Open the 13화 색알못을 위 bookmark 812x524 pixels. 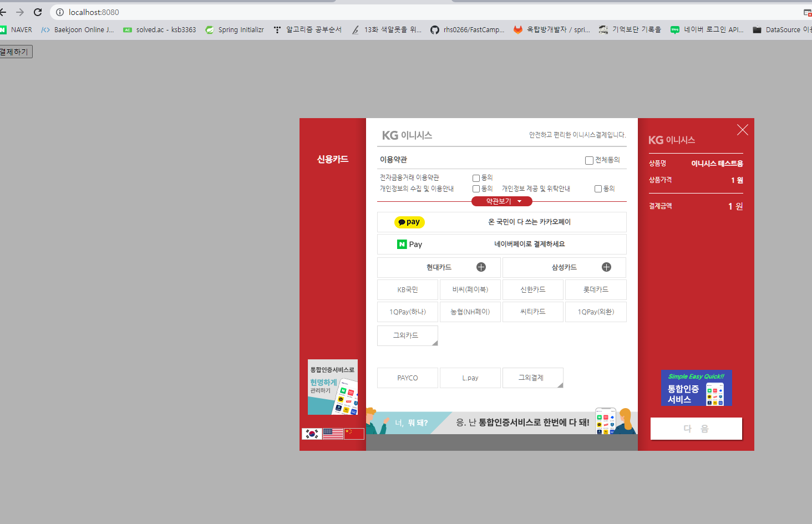[x=387, y=30]
